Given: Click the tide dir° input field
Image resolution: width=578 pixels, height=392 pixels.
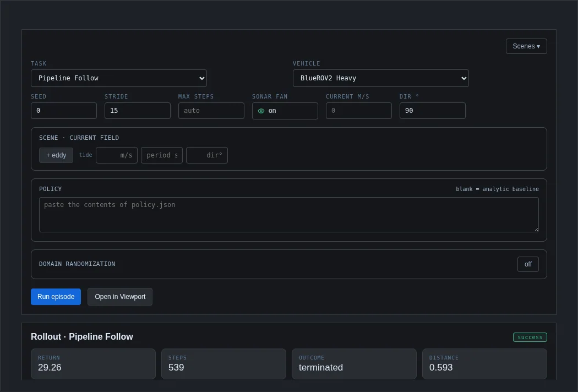Looking at the screenshot, I should (x=207, y=155).
